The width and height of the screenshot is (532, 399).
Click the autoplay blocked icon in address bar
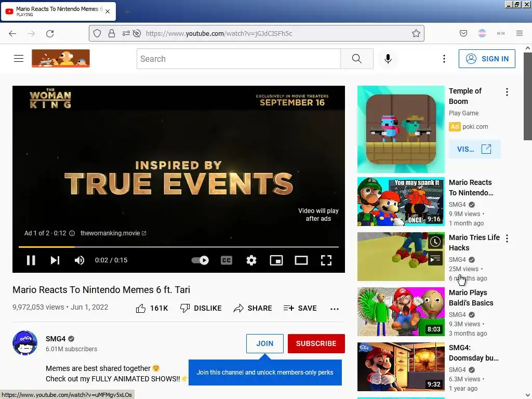pos(137,33)
